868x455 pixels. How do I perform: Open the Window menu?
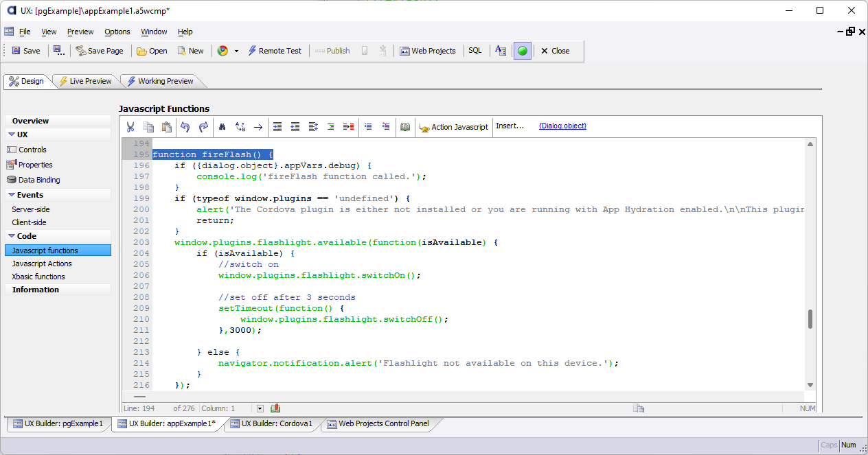coord(154,32)
